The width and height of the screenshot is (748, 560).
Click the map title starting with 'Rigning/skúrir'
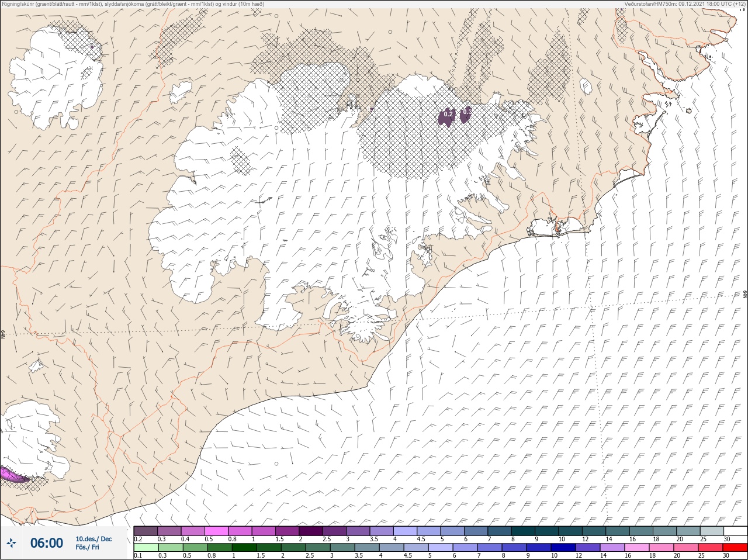click(133, 4)
